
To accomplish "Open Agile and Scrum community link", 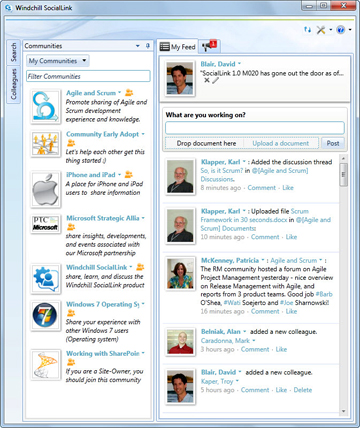I will point(91,93).
